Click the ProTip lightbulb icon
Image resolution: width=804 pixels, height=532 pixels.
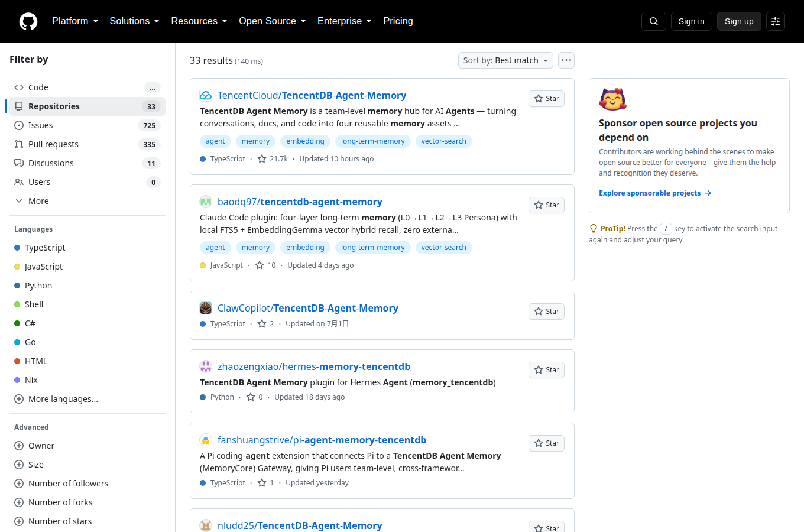pyautogui.click(x=594, y=229)
